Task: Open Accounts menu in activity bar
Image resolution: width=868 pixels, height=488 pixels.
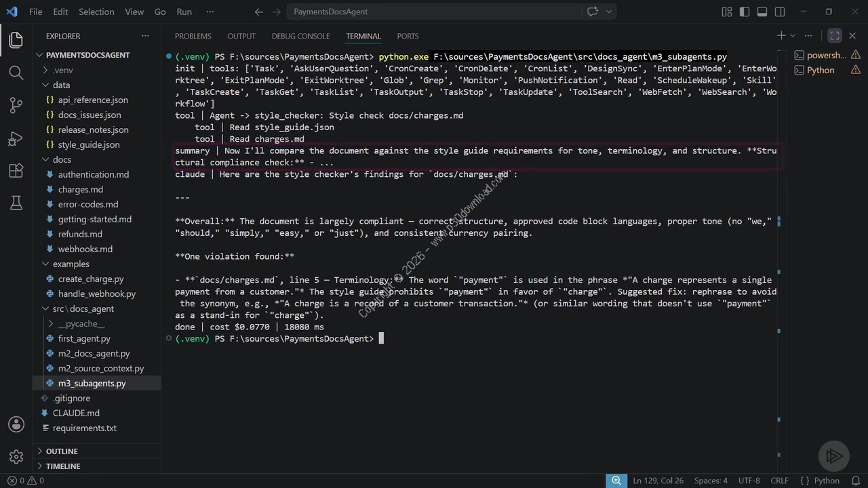Action: tap(16, 424)
